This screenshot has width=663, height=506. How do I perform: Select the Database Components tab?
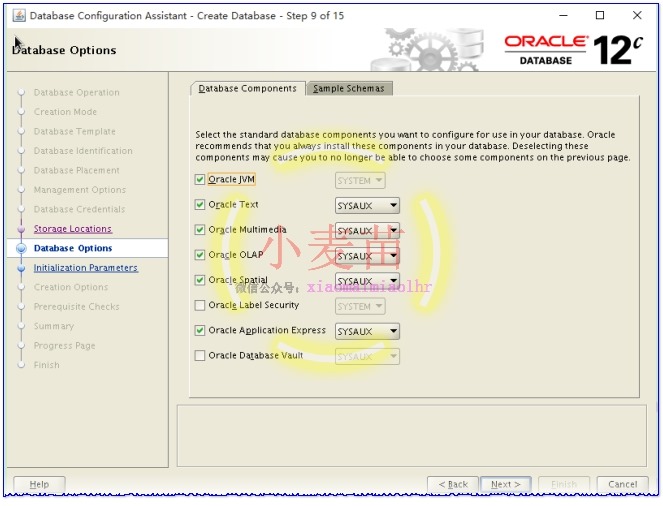248,88
